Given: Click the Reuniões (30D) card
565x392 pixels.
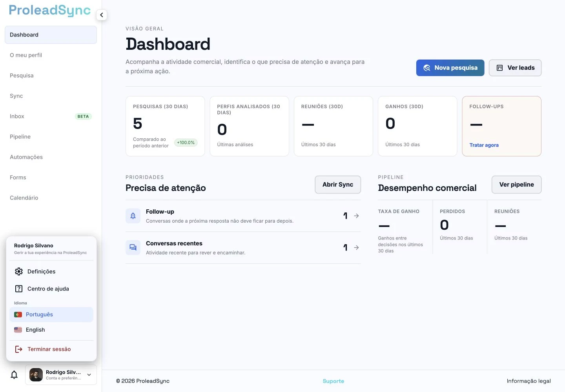Looking at the screenshot, I should [x=334, y=126].
